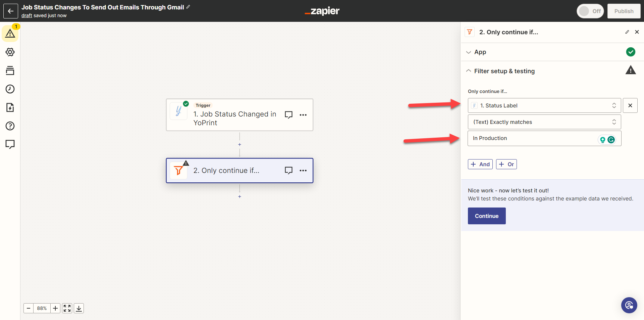Open the comments icon in the sidebar
The width and height of the screenshot is (644, 320).
coord(10,144)
